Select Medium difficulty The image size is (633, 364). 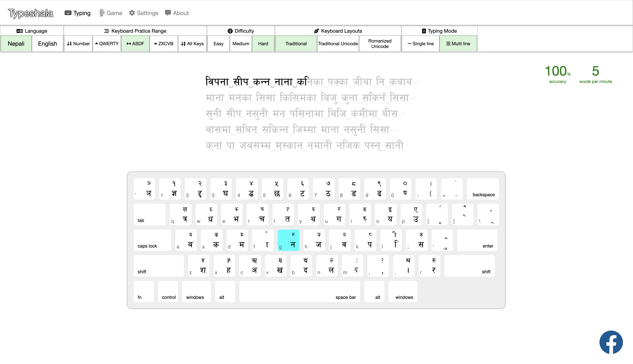[x=240, y=44]
